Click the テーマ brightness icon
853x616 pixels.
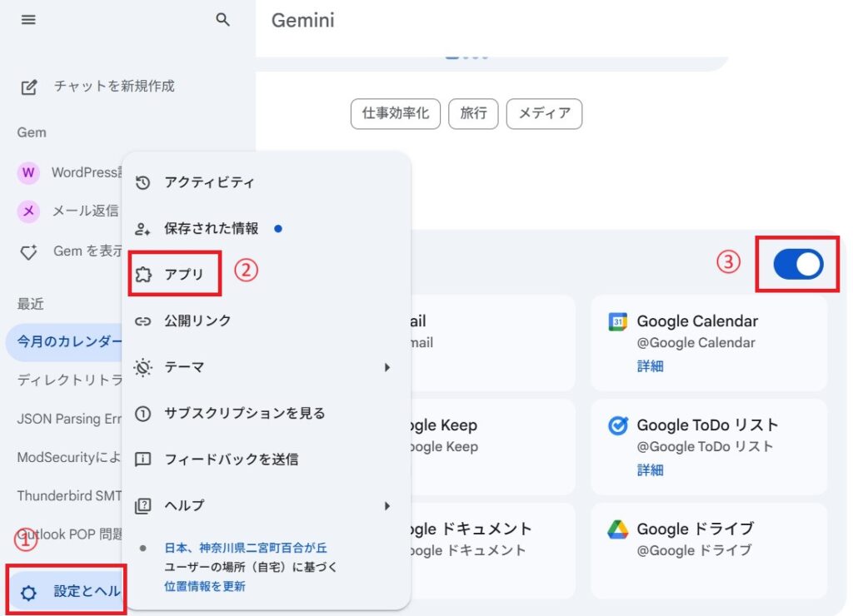pyautogui.click(x=142, y=368)
